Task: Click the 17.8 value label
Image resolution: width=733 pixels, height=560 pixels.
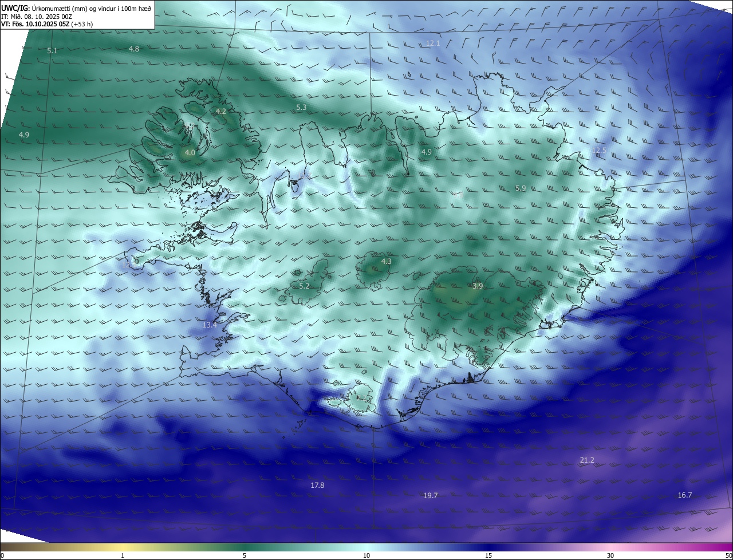Action: [x=318, y=485]
